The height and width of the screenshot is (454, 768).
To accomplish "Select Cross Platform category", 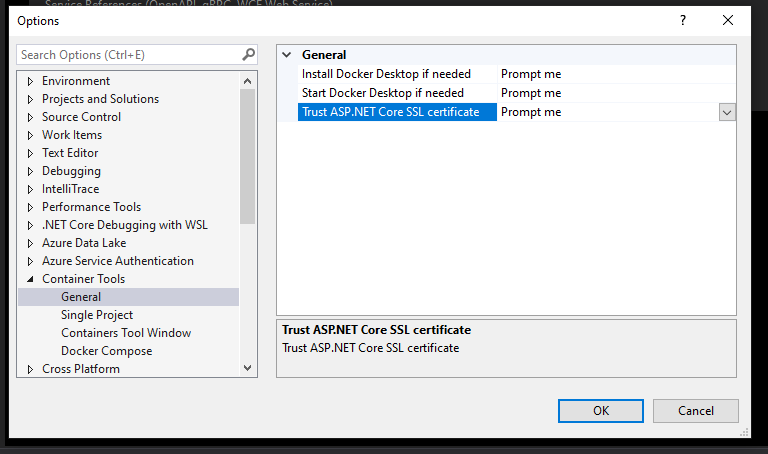I will point(81,369).
